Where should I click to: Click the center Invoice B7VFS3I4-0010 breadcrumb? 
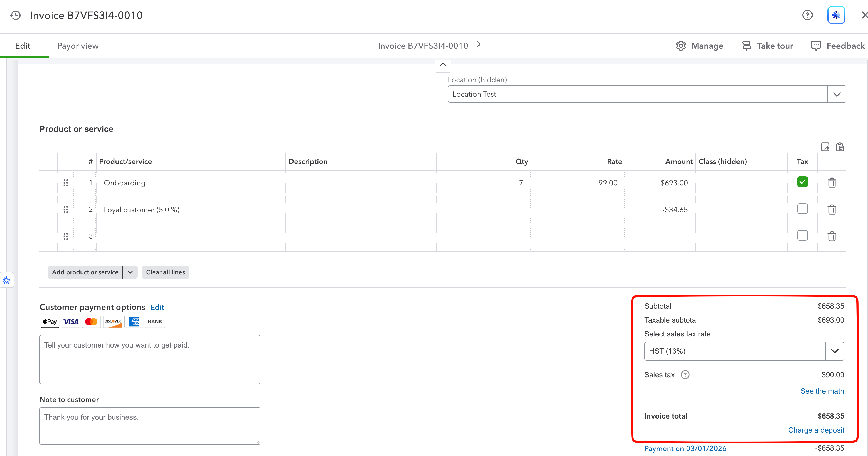423,46
